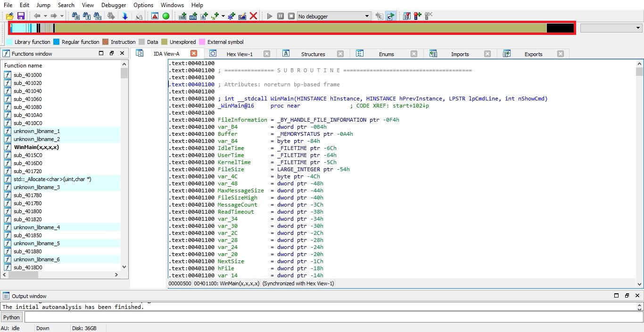
Task: Click the Python command line button
Action: point(12,317)
